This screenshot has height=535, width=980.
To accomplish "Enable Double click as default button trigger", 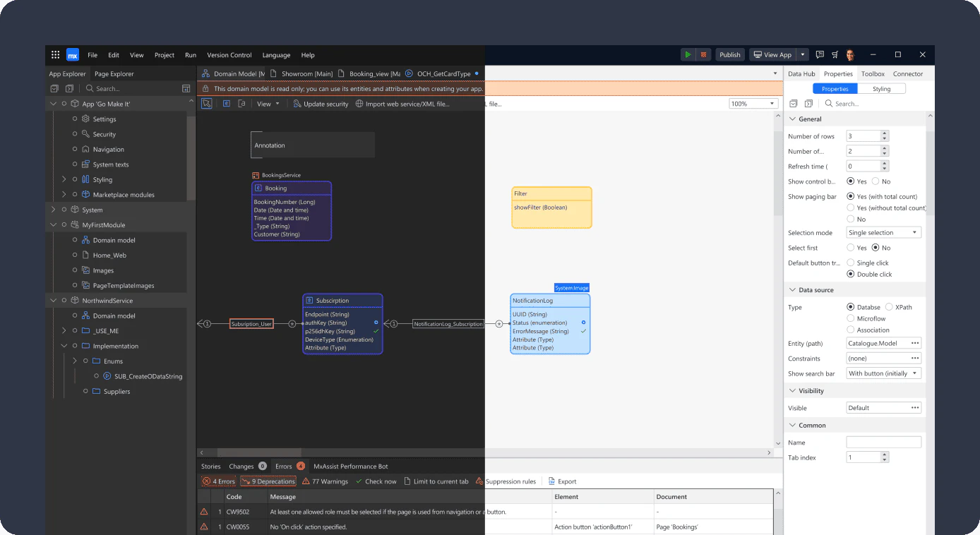I will click(x=850, y=274).
